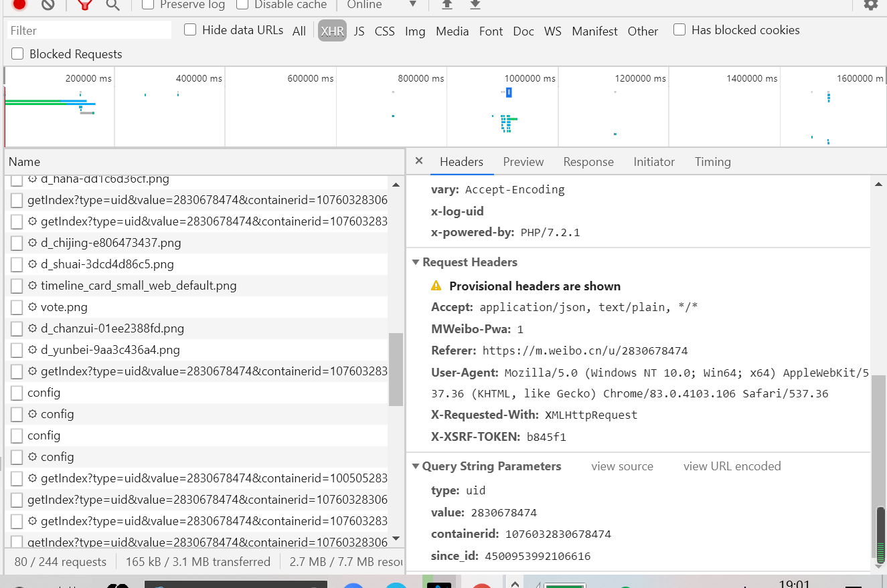The width and height of the screenshot is (887, 588).
Task: Open the Response tab
Action: pyautogui.click(x=588, y=162)
